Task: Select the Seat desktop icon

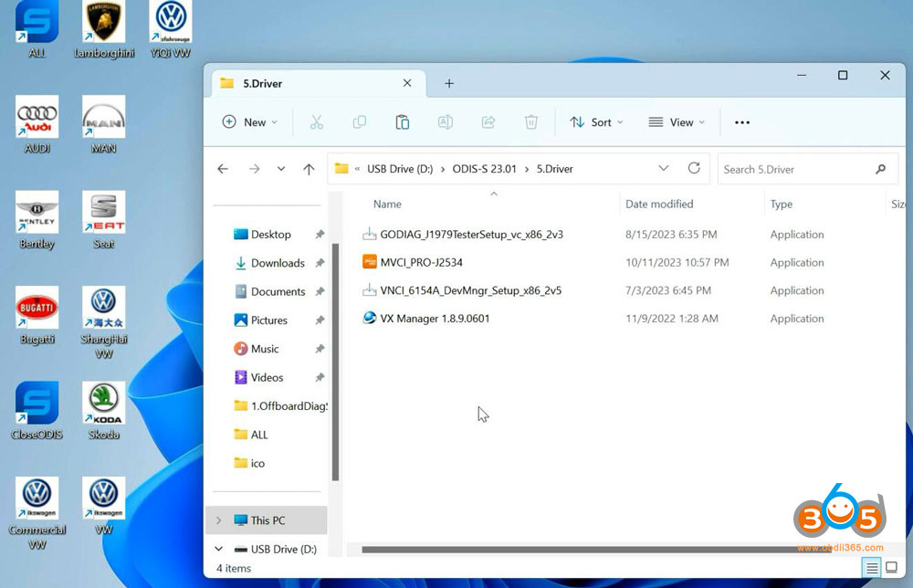Action: 102,213
